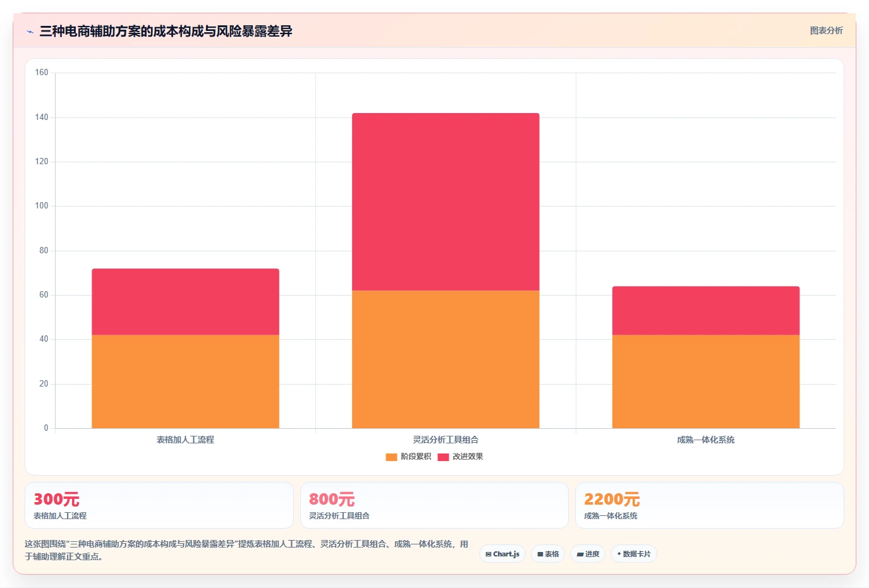Toggle the 改进效果 legend swatch
The width and height of the screenshot is (869, 588).
(443, 457)
